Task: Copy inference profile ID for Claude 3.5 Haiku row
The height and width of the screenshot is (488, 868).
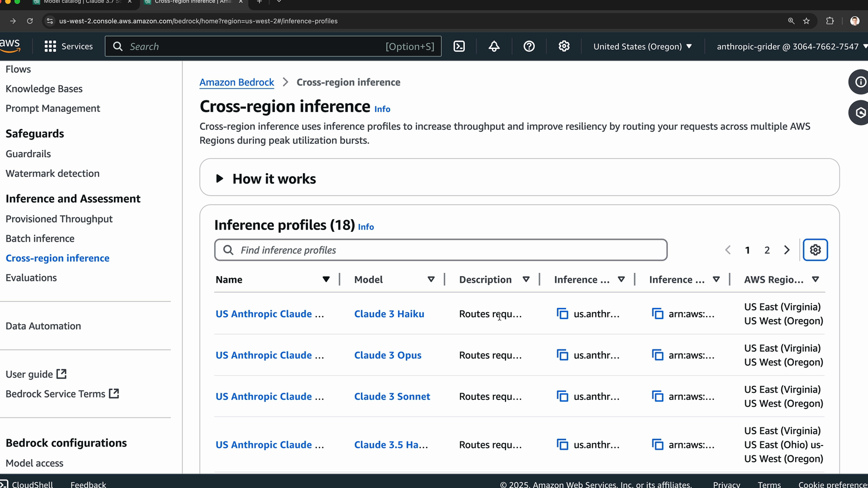Action: click(562, 445)
